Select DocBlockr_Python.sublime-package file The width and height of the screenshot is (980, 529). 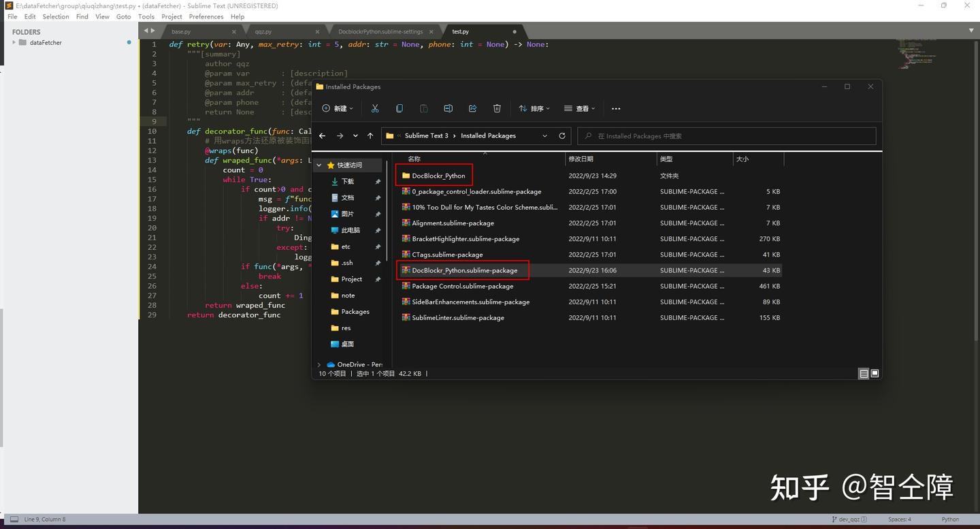465,270
